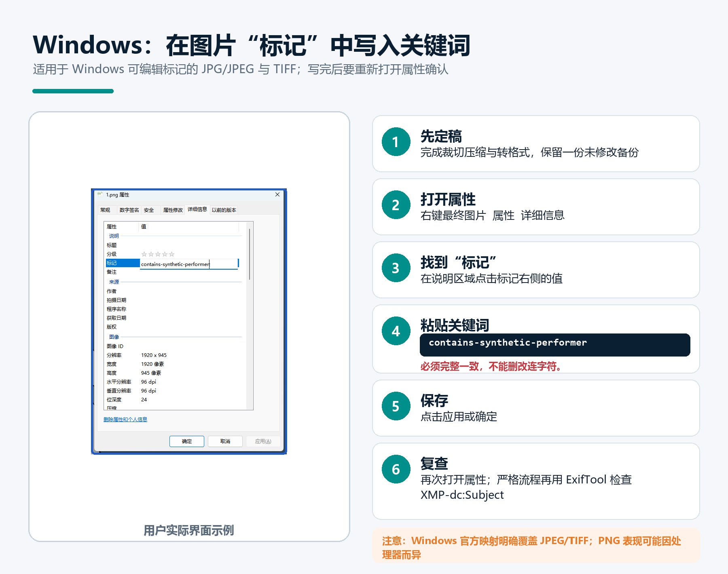Click the 高度 property label
This screenshot has height=574, width=728.
112,373
